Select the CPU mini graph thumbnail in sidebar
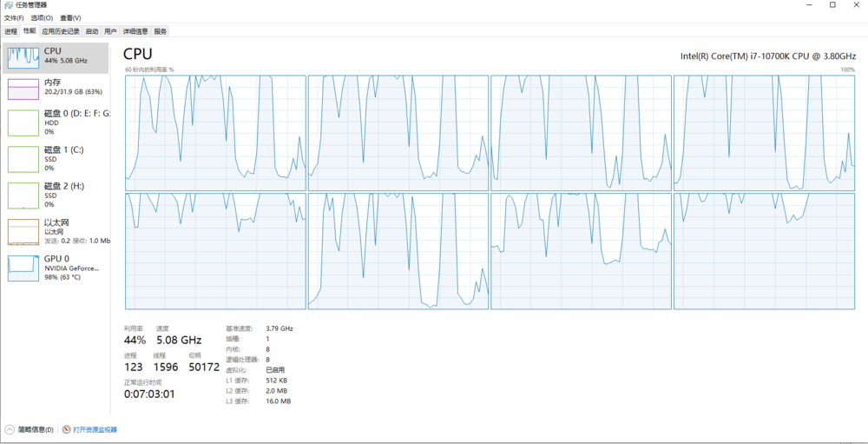 23,58
